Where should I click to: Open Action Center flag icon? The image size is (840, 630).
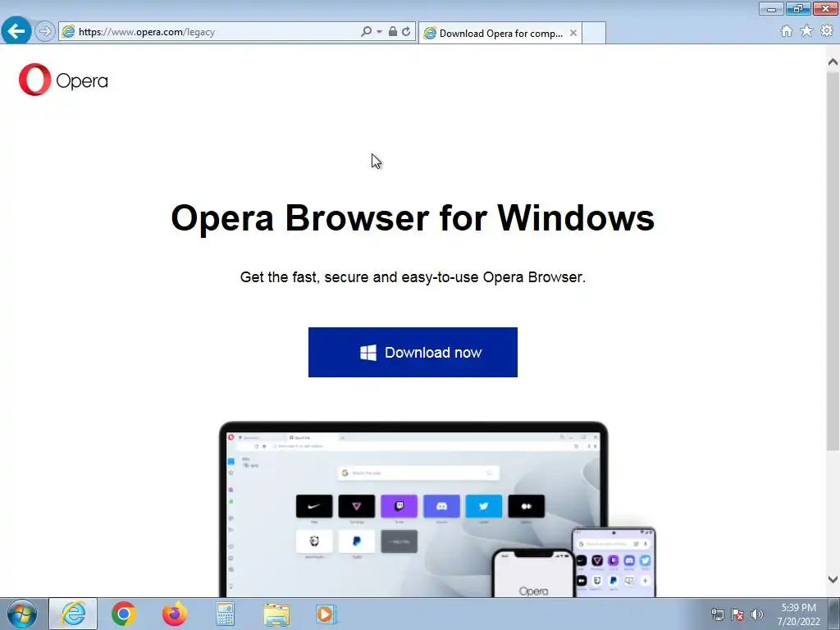click(737, 614)
